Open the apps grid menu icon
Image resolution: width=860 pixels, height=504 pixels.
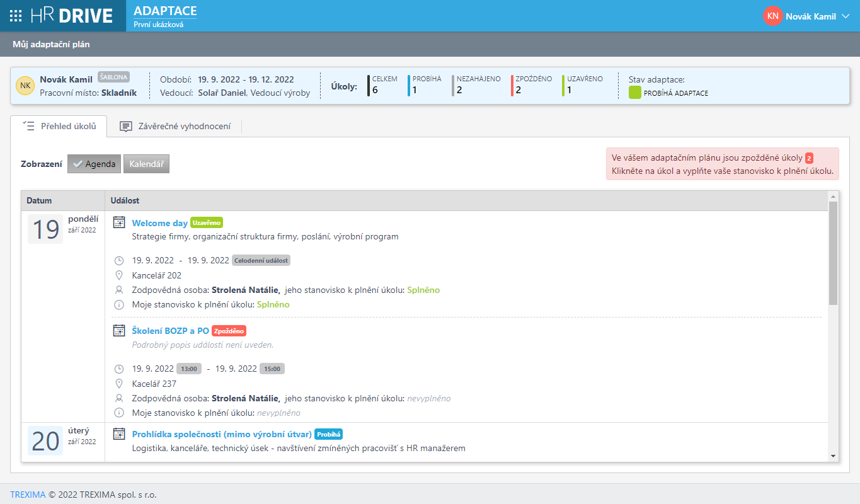16,16
